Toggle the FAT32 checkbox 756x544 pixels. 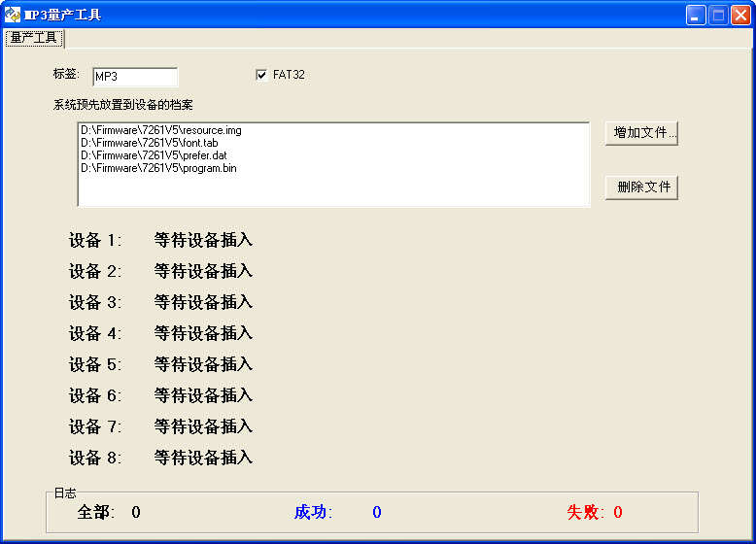coord(260,75)
